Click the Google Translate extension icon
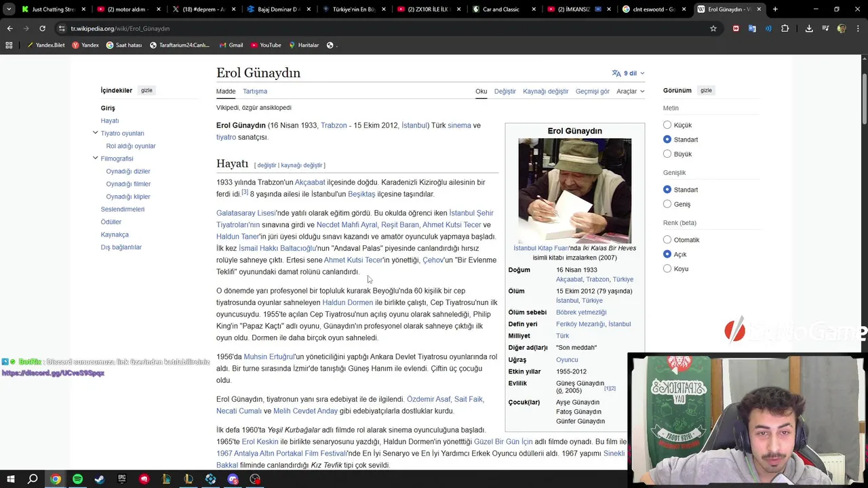 [x=752, y=28]
